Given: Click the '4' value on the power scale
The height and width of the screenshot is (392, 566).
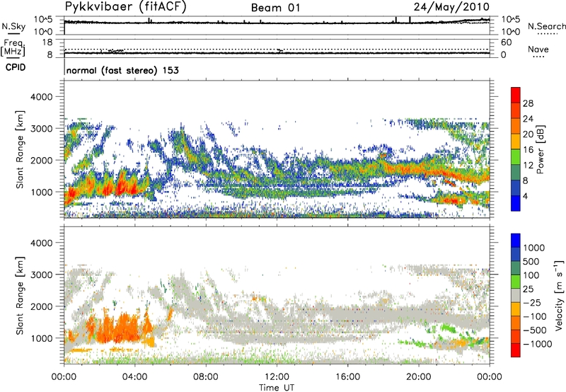Looking at the screenshot, I should pyautogui.click(x=525, y=196).
